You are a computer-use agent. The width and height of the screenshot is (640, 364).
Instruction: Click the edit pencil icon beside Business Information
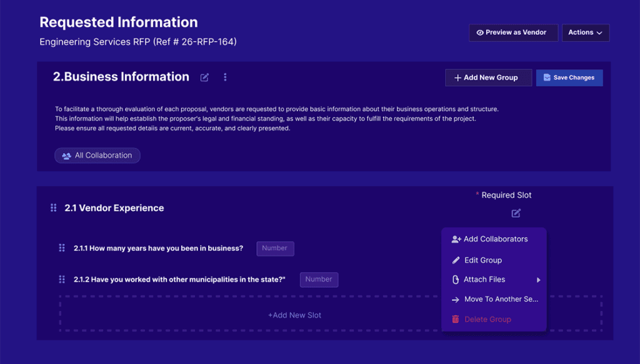click(204, 77)
